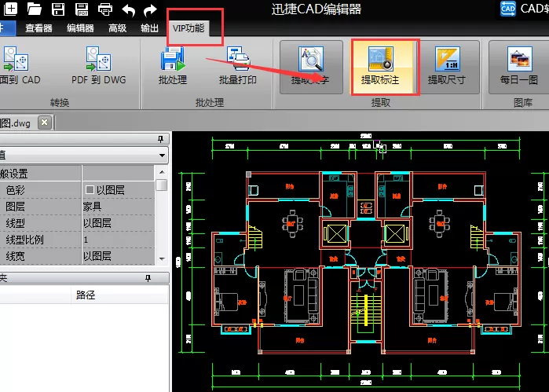Click the 提取标注 extract annotation button
Viewport: 549px width, 392px height.
pos(380,67)
